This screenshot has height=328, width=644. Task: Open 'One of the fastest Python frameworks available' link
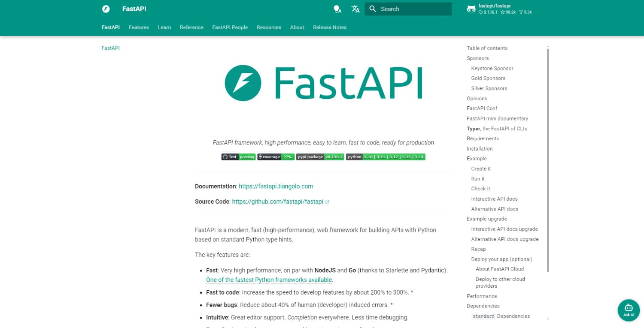coord(270,280)
